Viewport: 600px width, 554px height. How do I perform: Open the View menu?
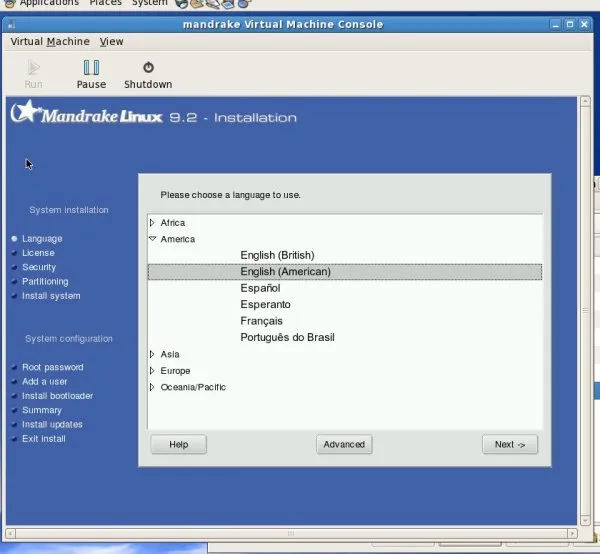click(x=111, y=41)
